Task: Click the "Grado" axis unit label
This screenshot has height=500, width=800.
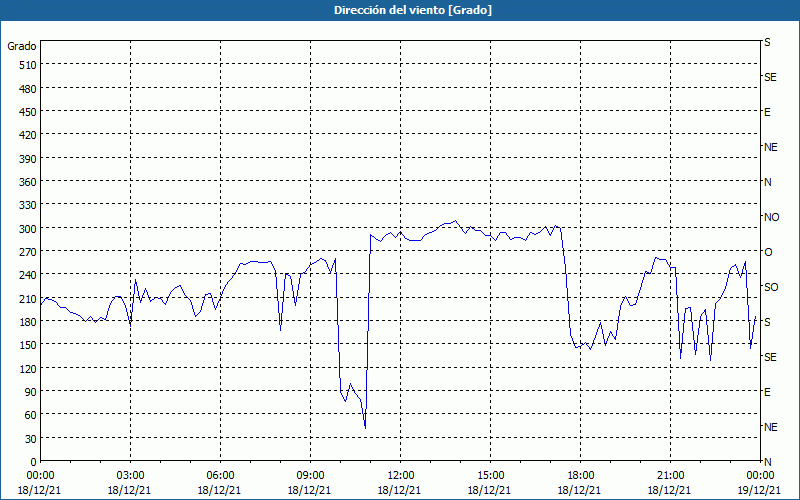Action: [x=22, y=46]
